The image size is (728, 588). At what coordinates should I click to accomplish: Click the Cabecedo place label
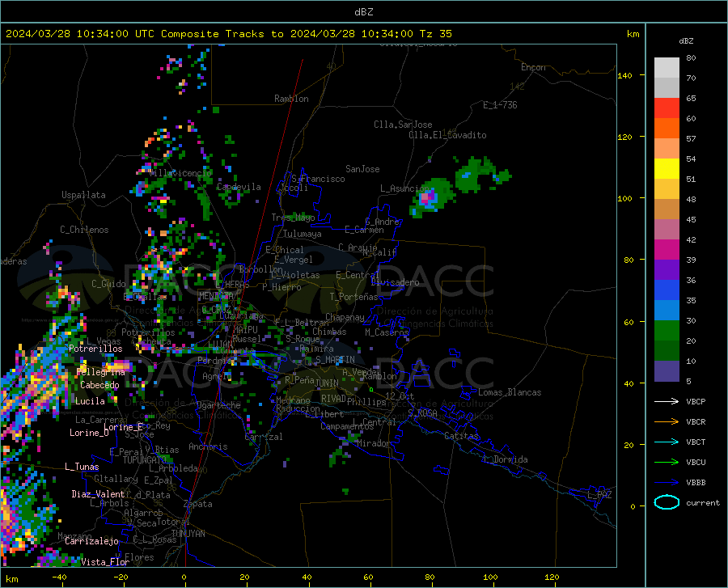click(99, 385)
